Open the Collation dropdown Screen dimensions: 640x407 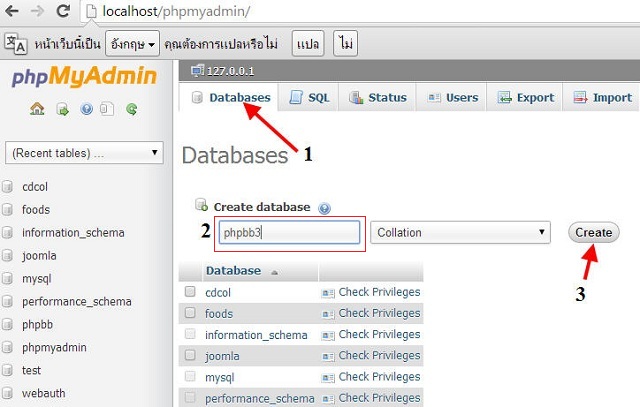click(x=460, y=232)
